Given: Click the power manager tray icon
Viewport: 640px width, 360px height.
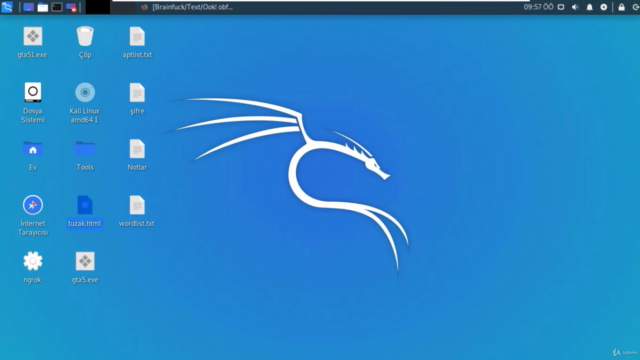Looking at the screenshot, I should pyautogui.click(x=604, y=7).
